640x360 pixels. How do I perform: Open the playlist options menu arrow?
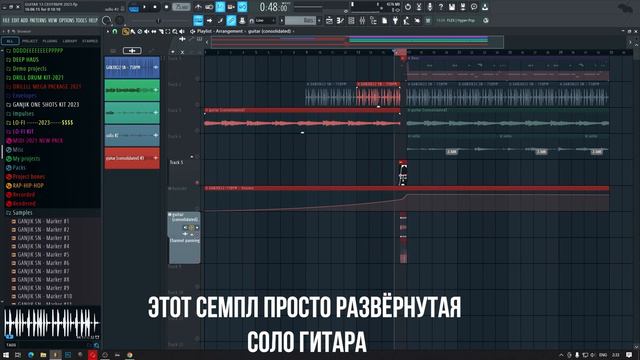click(x=107, y=31)
